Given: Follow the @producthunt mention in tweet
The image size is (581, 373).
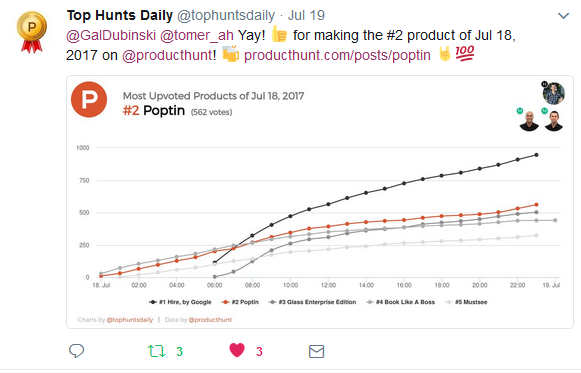Looking at the screenshot, I should pos(169,56).
